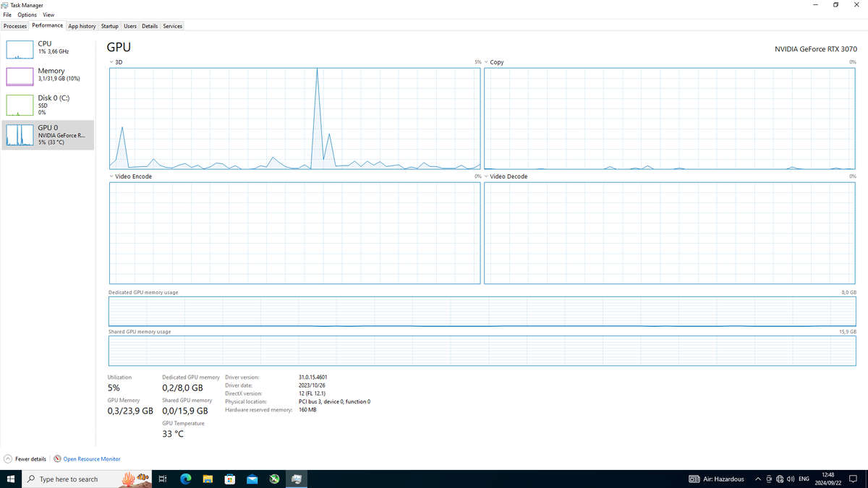Open the App history tab
868x488 pixels.
click(x=82, y=25)
